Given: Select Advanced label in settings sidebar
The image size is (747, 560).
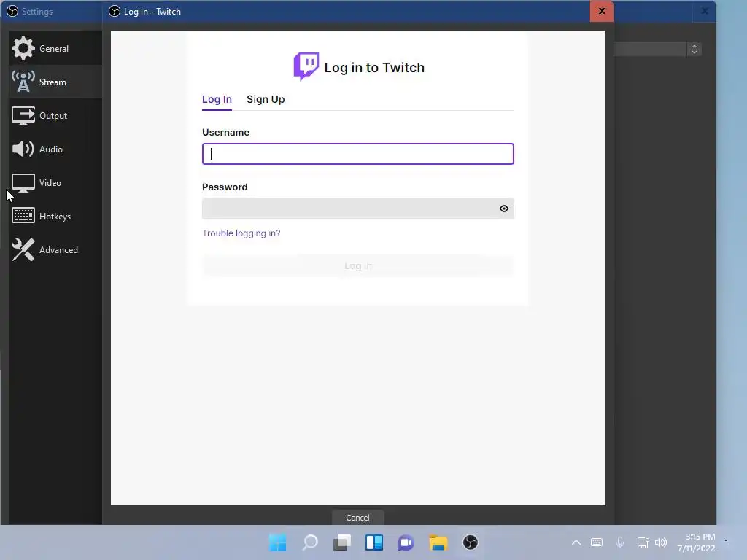Looking at the screenshot, I should (58, 250).
